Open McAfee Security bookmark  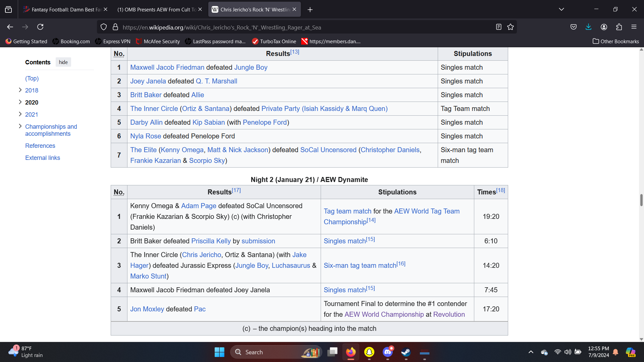[x=158, y=41]
